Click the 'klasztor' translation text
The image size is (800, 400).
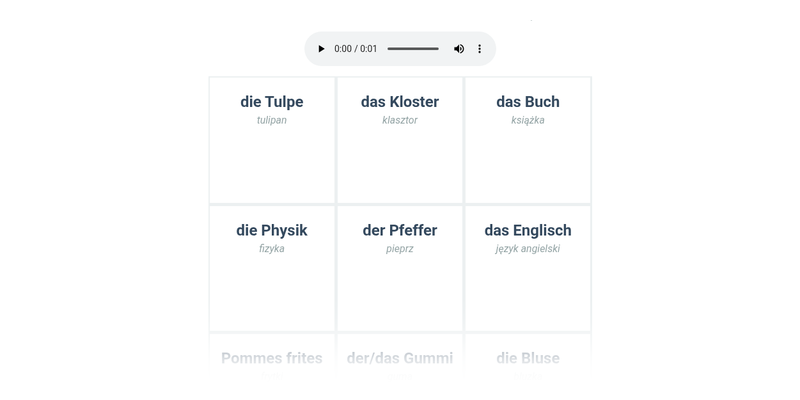[400, 120]
